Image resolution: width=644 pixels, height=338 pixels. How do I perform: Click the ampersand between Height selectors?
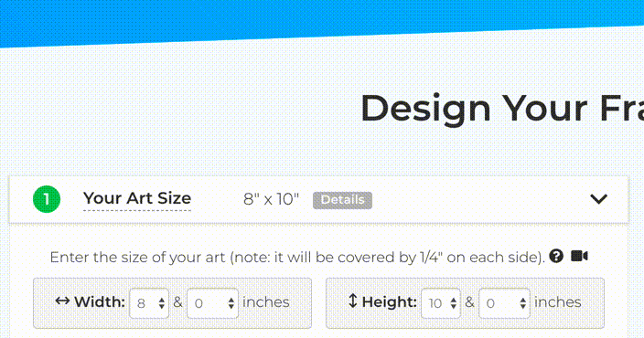[x=469, y=302]
